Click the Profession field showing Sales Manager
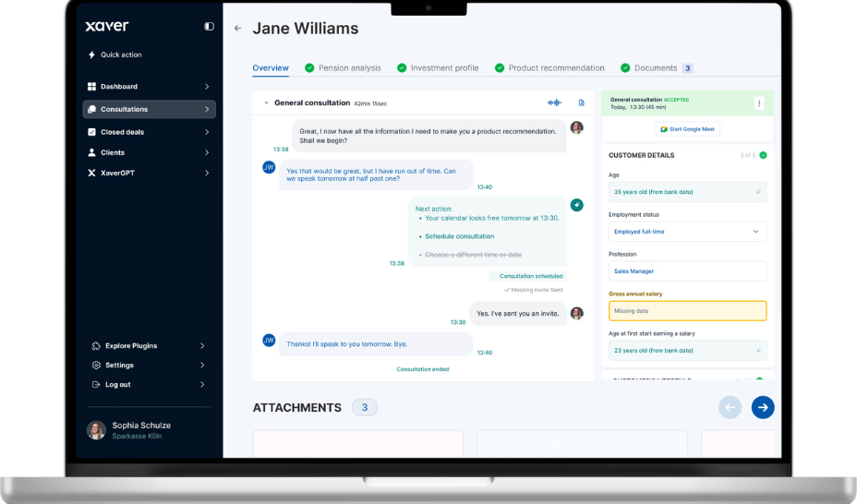This screenshot has width=857, height=504. click(687, 271)
